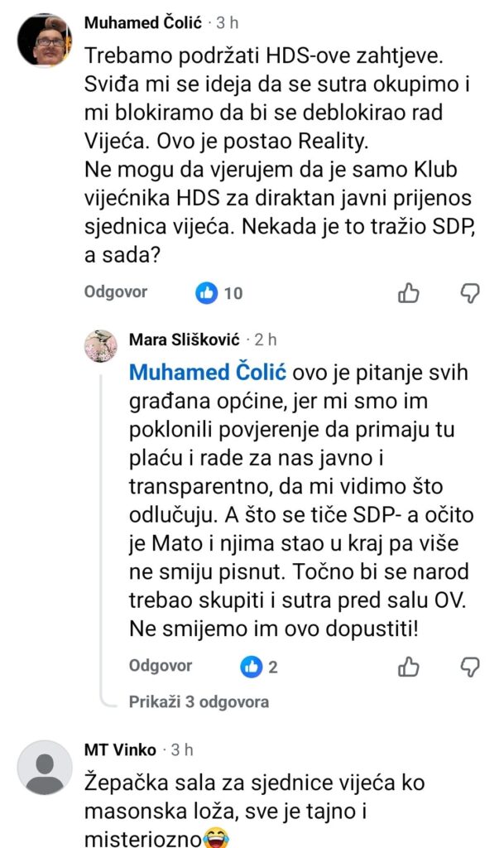Open MT Vinko's default avatar

[45, 768]
